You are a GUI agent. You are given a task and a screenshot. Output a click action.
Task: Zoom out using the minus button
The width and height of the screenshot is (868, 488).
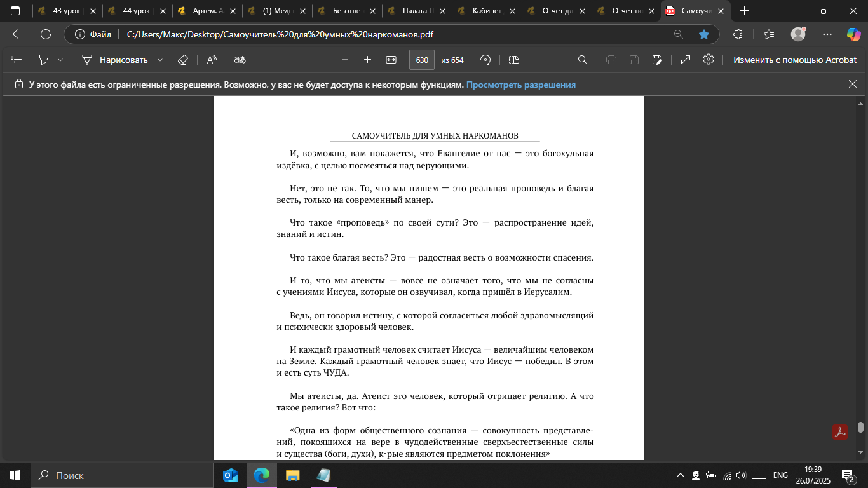pyautogui.click(x=345, y=60)
